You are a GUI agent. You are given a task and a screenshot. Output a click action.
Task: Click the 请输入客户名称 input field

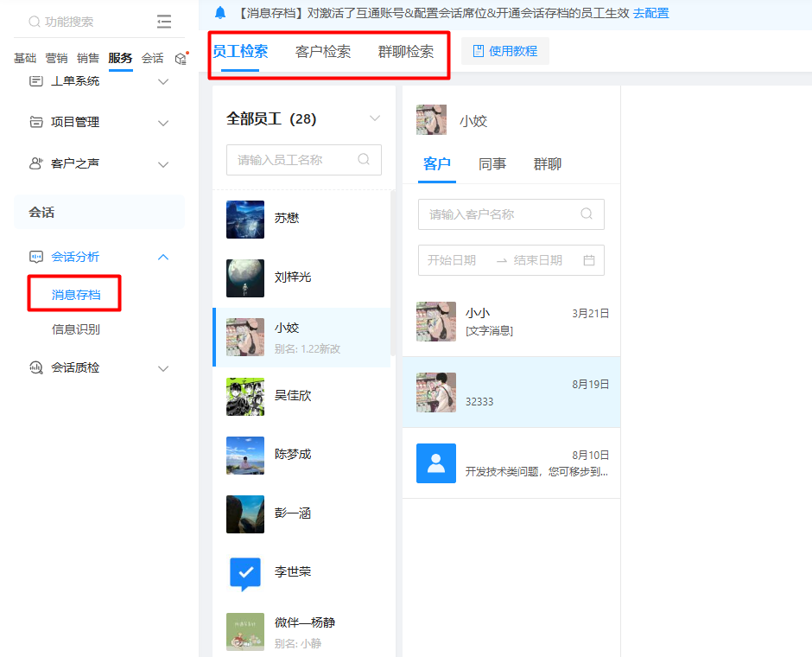click(x=511, y=214)
